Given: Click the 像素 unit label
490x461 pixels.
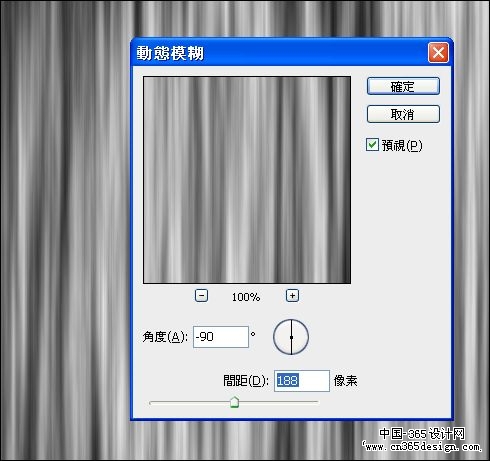Looking at the screenshot, I should pos(345,380).
